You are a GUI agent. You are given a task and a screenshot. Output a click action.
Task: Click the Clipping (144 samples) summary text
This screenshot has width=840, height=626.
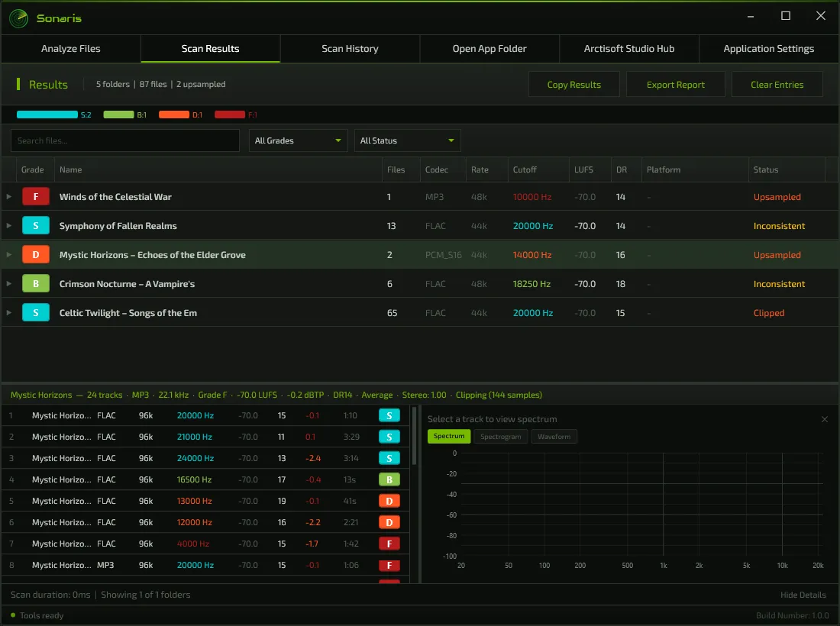pyautogui.click(x=499, y=395)
